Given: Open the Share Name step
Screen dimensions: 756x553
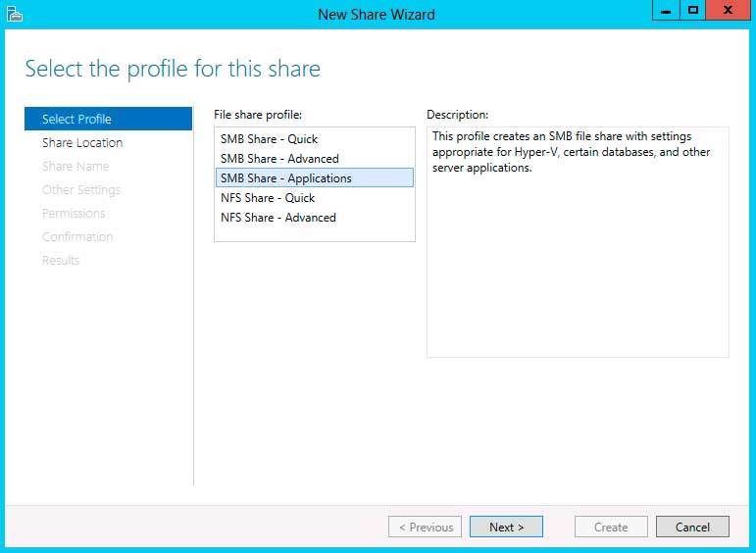Looking at the screenshot, I should point(108,167).
